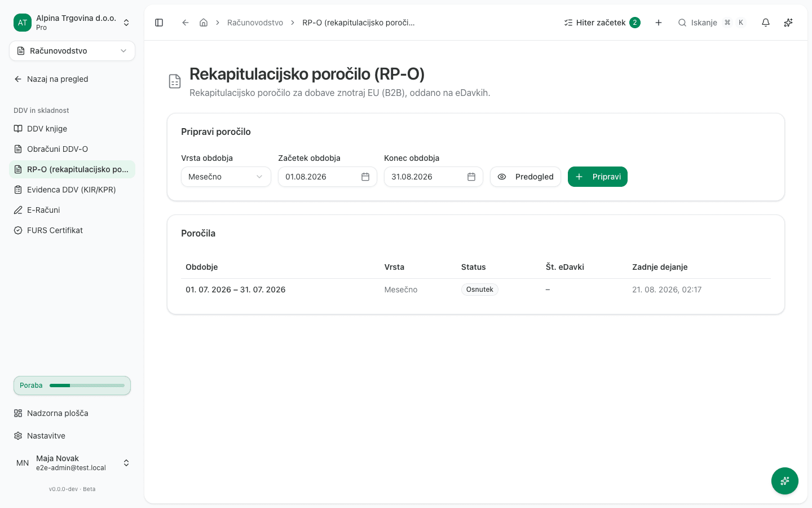This screenshot has height=508, width=812.
Task: Open DDV knjige in sidebar
Action: tap(72, 129)
